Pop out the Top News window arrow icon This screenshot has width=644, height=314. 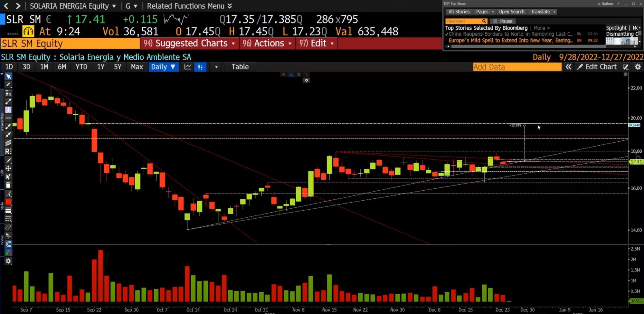point(618,4)
